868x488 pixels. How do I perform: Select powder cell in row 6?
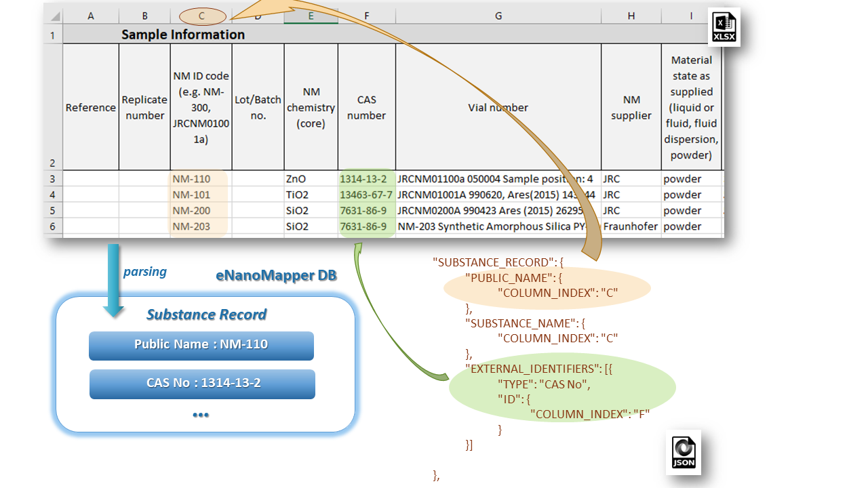coord(692,226)
